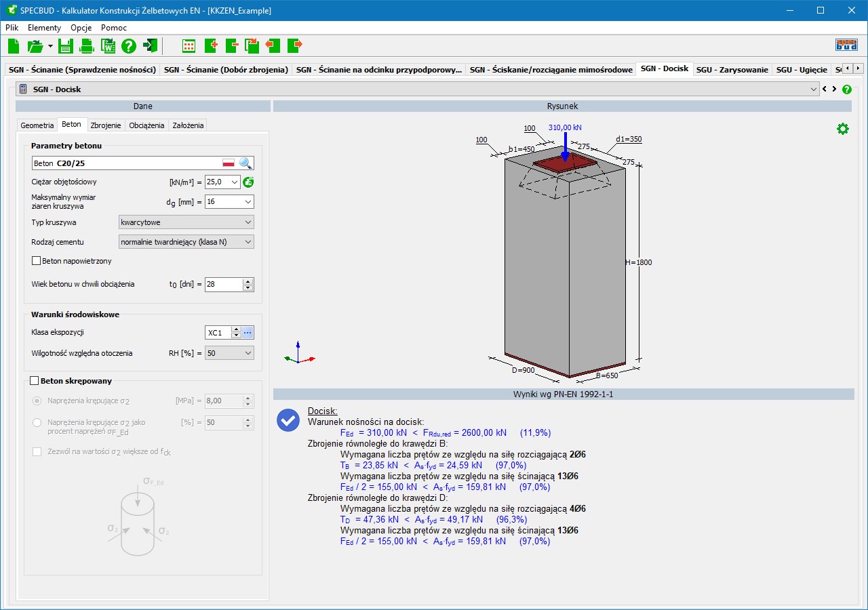The image size is (868, 610).
Task: Open drawing settings green gear icon
Action: point(842,129)
